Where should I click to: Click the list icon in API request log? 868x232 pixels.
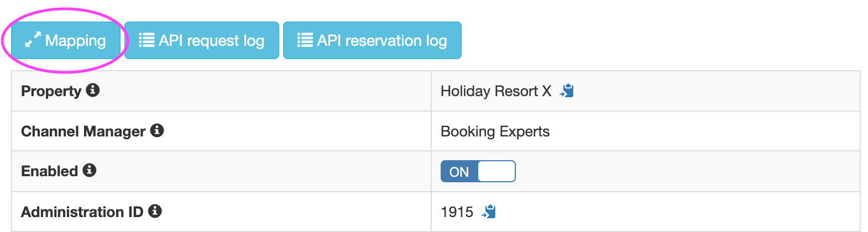tap(147, 40)
